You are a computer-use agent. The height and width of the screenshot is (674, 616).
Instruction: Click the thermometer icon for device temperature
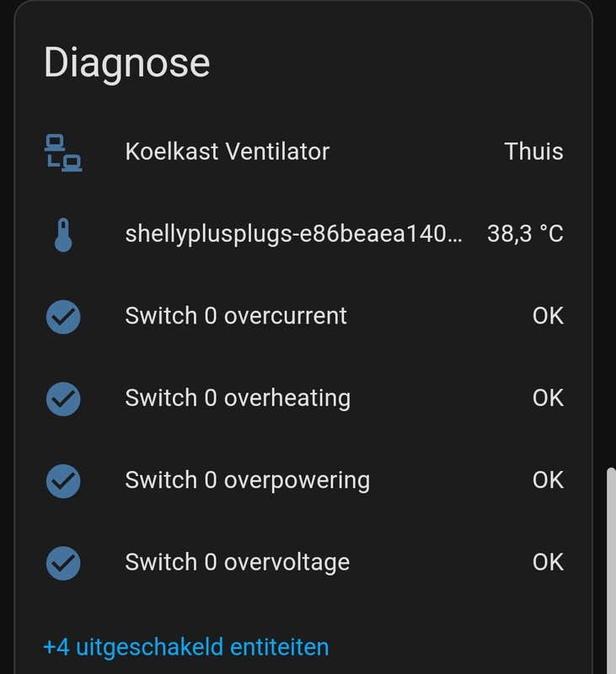pos(62,234)
